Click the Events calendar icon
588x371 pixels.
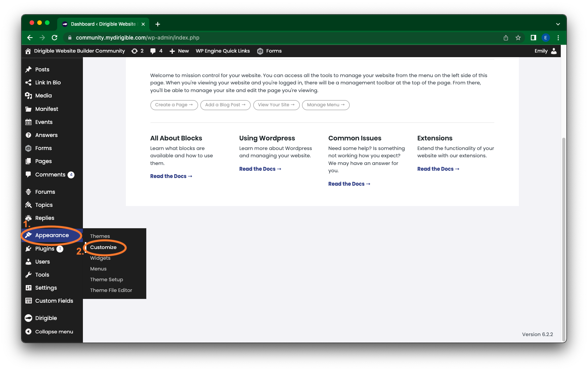(x=28, y=122)
